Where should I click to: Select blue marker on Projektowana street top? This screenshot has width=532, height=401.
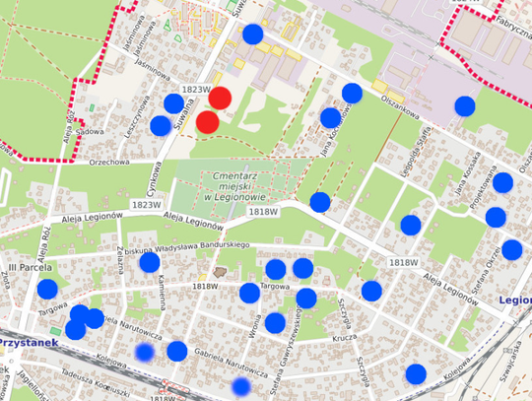(x=502, y=182)
